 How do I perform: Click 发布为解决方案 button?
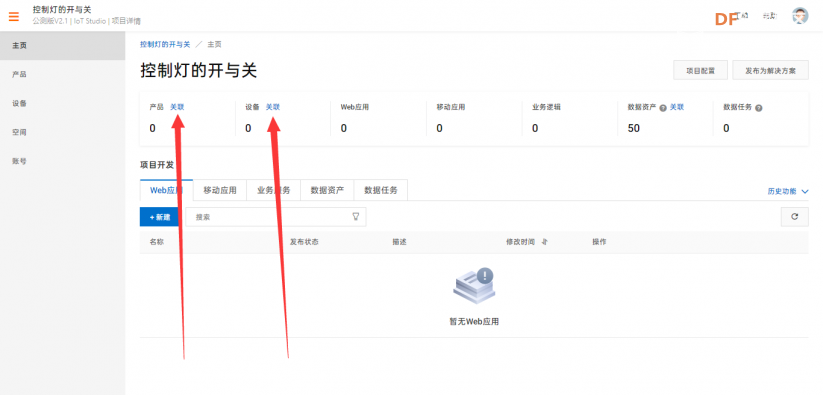[x=771, y=70]
